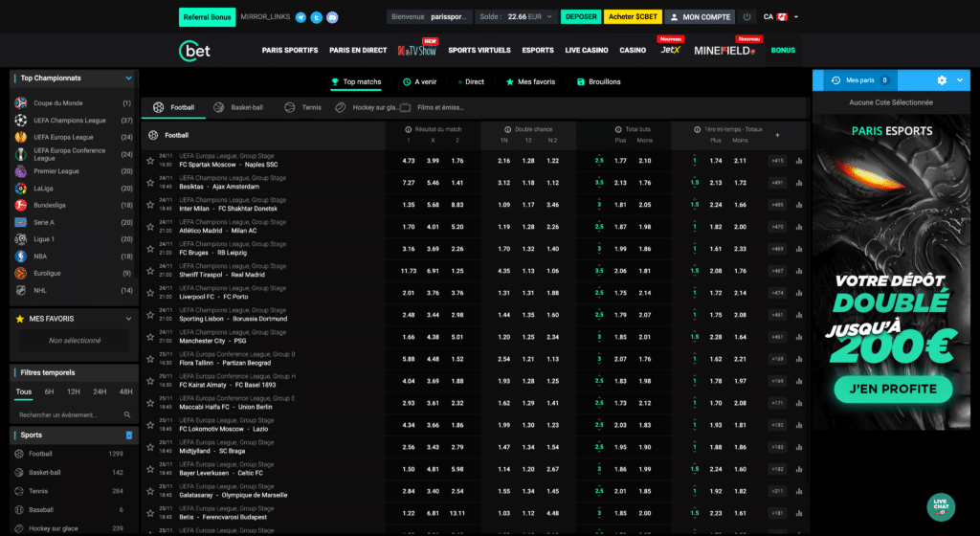Open the Solde EUR balance dropdown
Screen dimensions: 980x536
point(516,17)
